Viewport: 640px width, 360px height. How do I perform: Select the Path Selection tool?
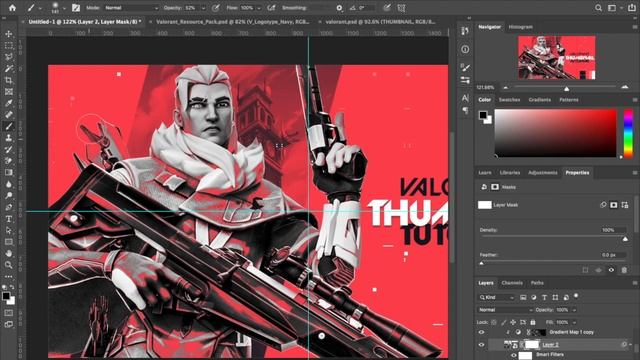pos(9,231)
